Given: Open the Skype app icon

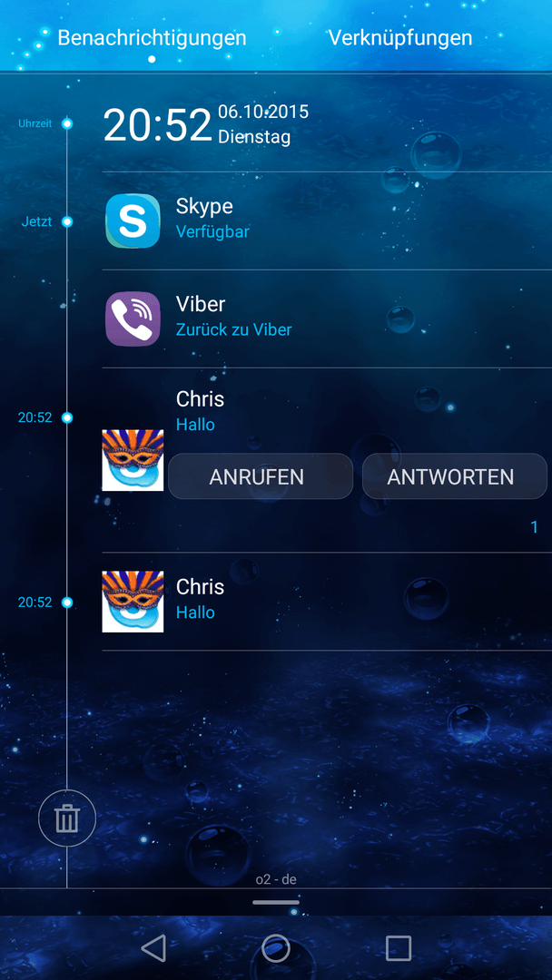Looking at the screenshot, I should pos(133,221).
